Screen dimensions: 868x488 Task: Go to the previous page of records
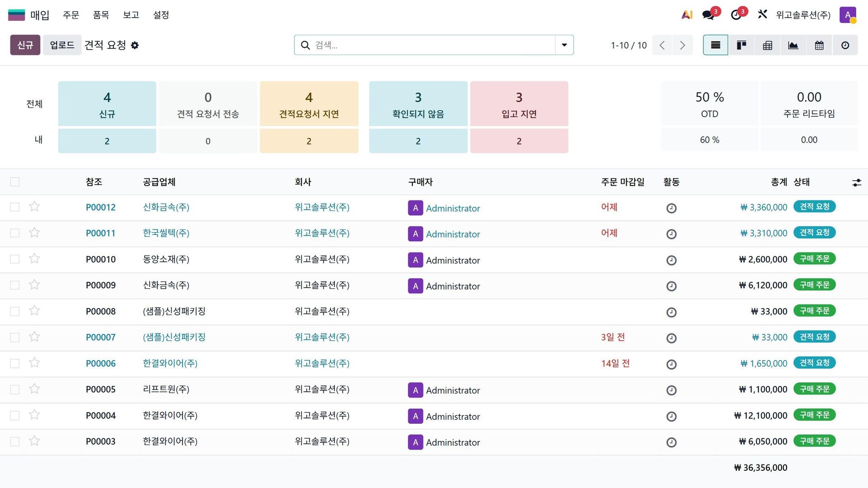coord(662,45)
